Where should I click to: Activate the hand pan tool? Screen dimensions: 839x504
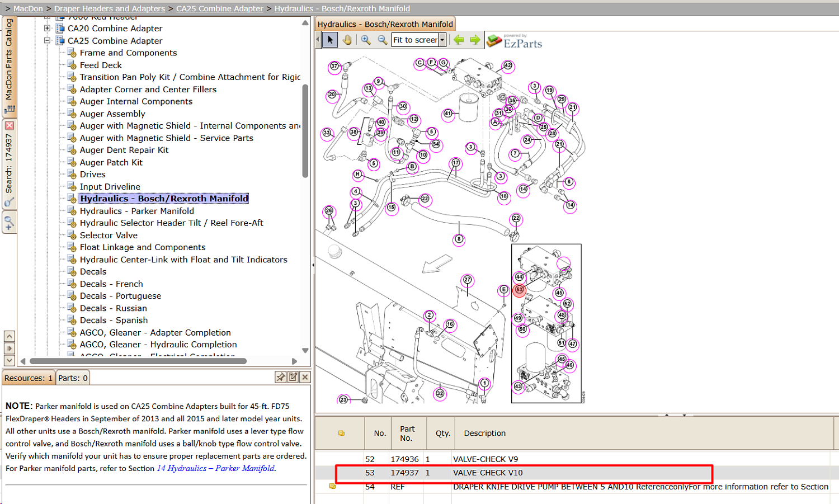(347, 40)
